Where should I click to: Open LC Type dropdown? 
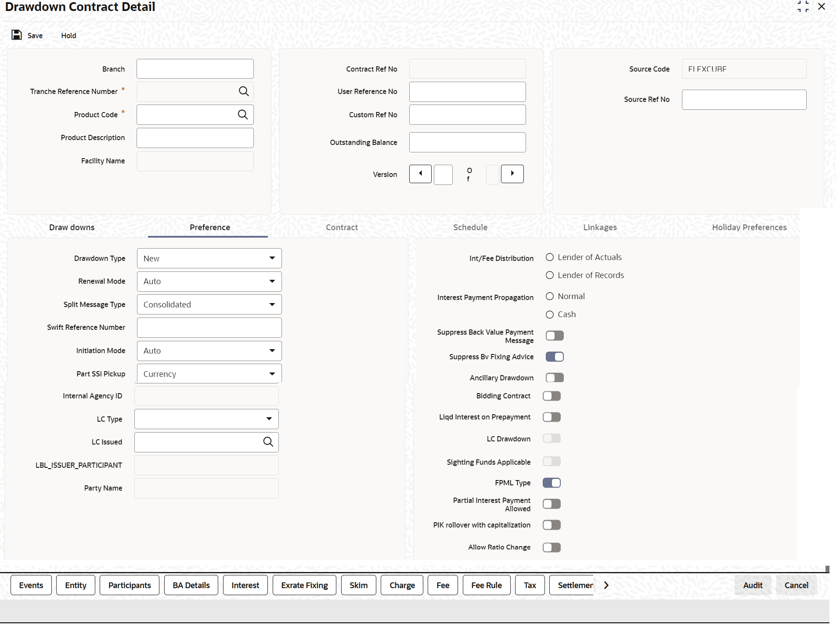206,419
